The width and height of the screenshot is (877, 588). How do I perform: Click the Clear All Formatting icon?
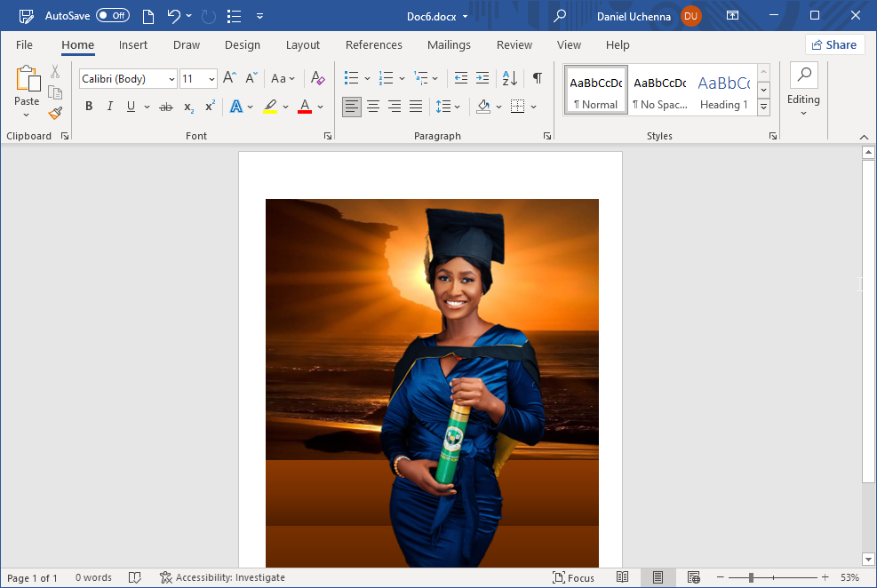[x=318, y=79]
